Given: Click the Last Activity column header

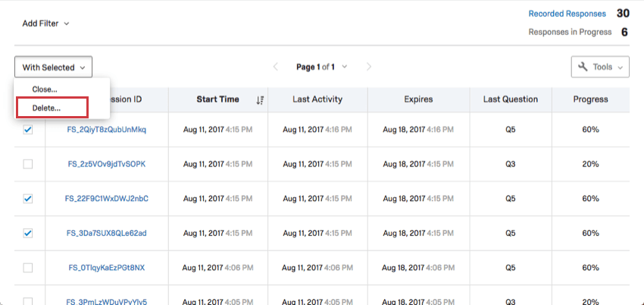Looking at the screenshot, I should point(317,99).
